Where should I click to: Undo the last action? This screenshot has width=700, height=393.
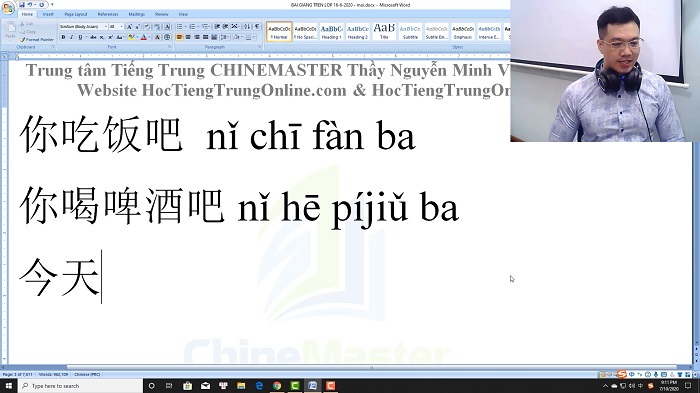[x=30, y=4]
